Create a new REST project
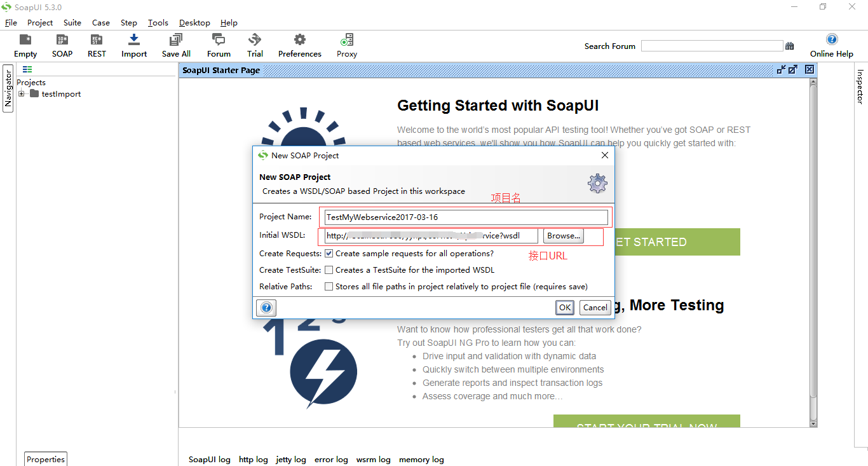Viewport: 868px width, 466px height. (x=96, y=45)
